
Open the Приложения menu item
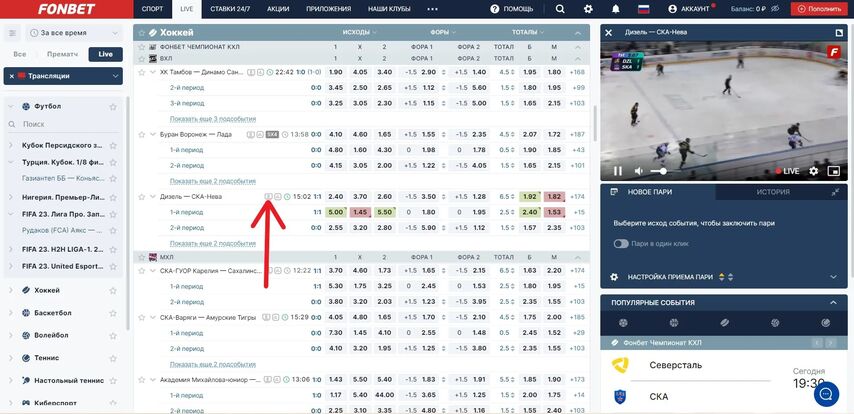point(328,9)
